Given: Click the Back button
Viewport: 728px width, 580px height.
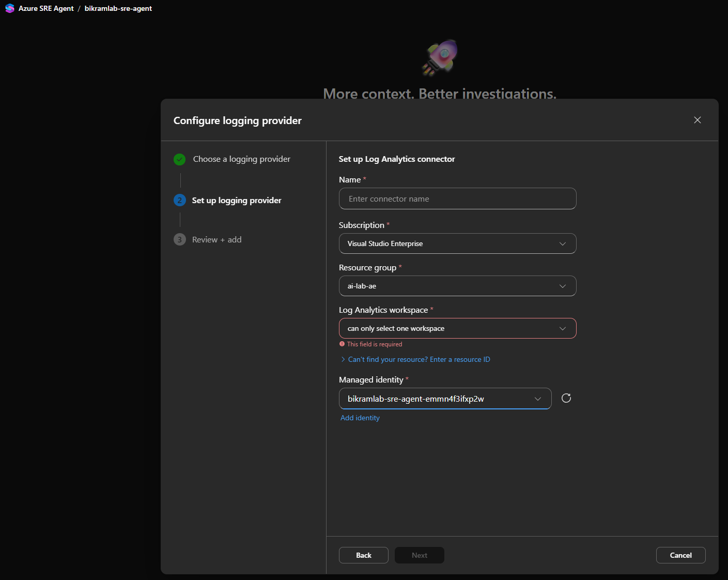Looking at the screenshot, I should pos(363,555).
